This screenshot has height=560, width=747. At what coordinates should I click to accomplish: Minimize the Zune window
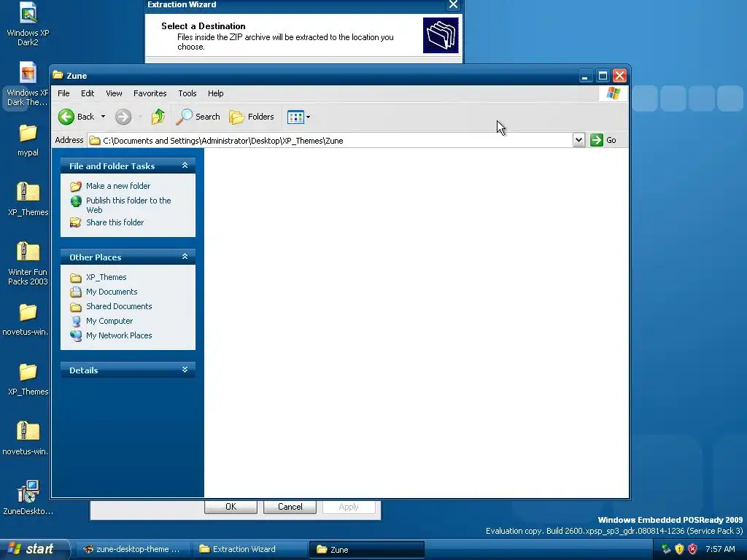pos(586,75)
